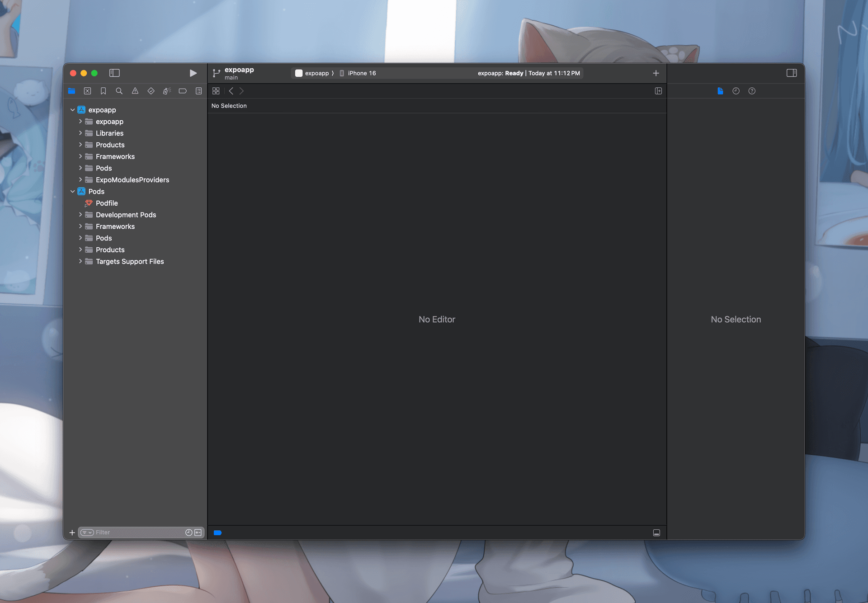
Task: Toggle recent files filter clock icon
Action: (x=189, y=532)
